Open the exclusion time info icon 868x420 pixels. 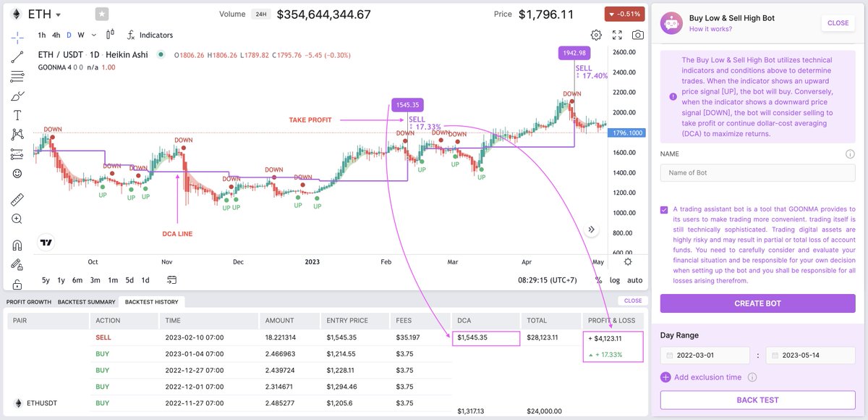752,377
